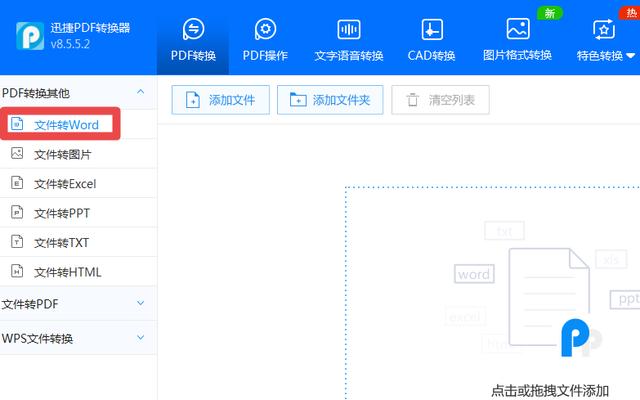Expand the WPS文件转换 section

[x=140, y=338]
